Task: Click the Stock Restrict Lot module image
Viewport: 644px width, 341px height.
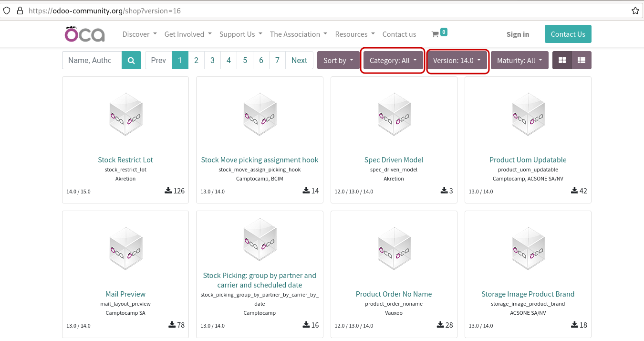Action: pos(125,115)
